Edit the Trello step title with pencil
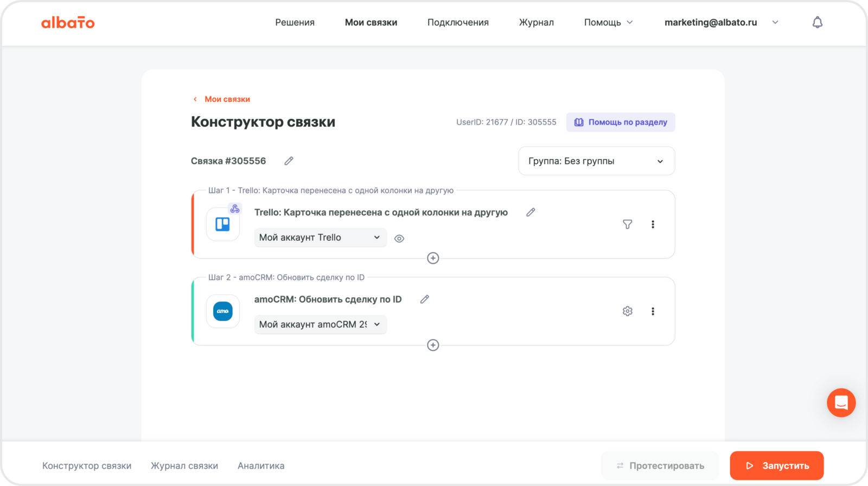The height and width of the screenshot is (486, 868). tap(531, 213)
